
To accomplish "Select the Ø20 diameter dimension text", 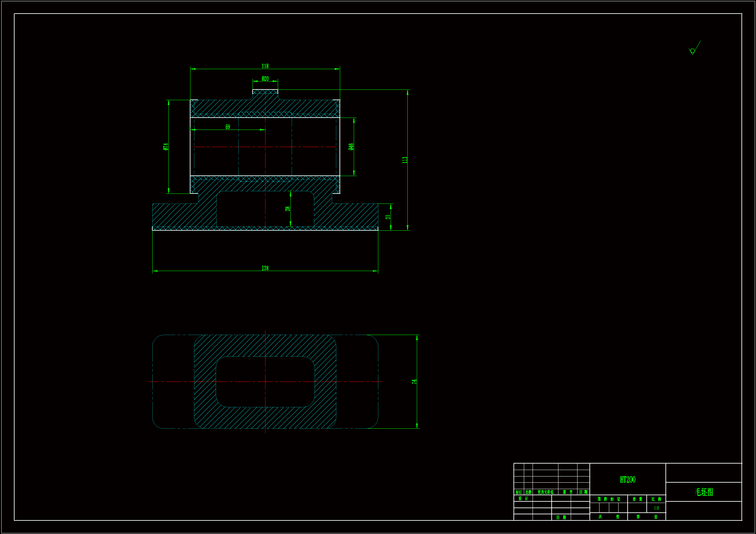I will pos(265,79).
